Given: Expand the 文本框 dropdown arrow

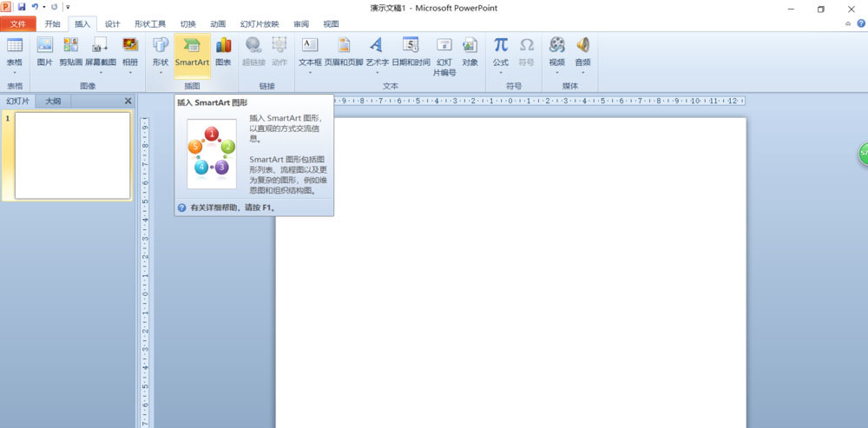Looking at the screenshot, I should 310,73.
